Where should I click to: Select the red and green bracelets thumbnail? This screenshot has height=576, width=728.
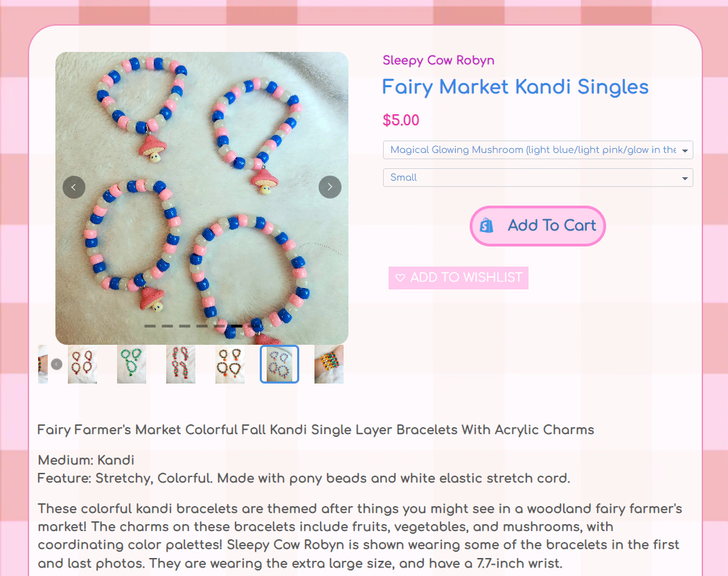(x=181, y=364)
